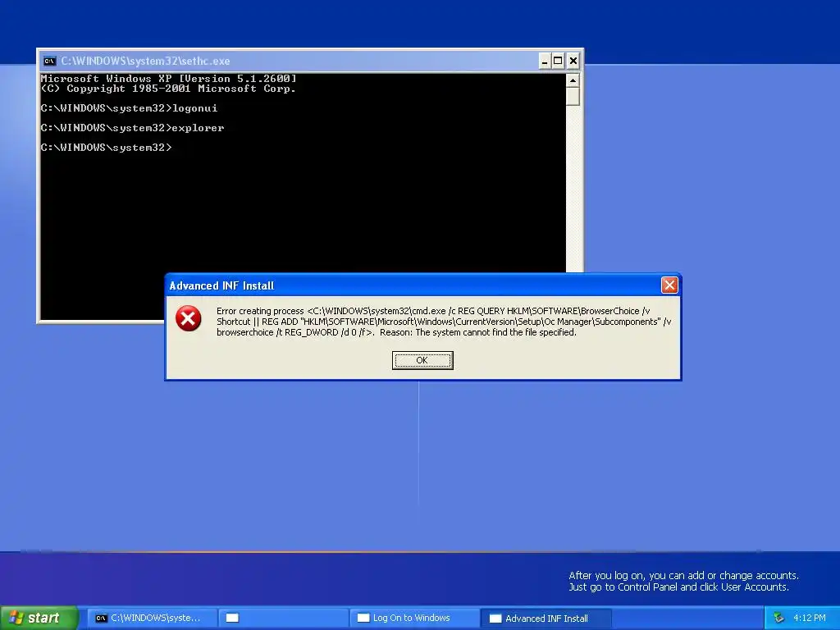Screen dimensions: 840x630
Task: Maximize the sethc.exe command window
Action: tap(558, 61)
